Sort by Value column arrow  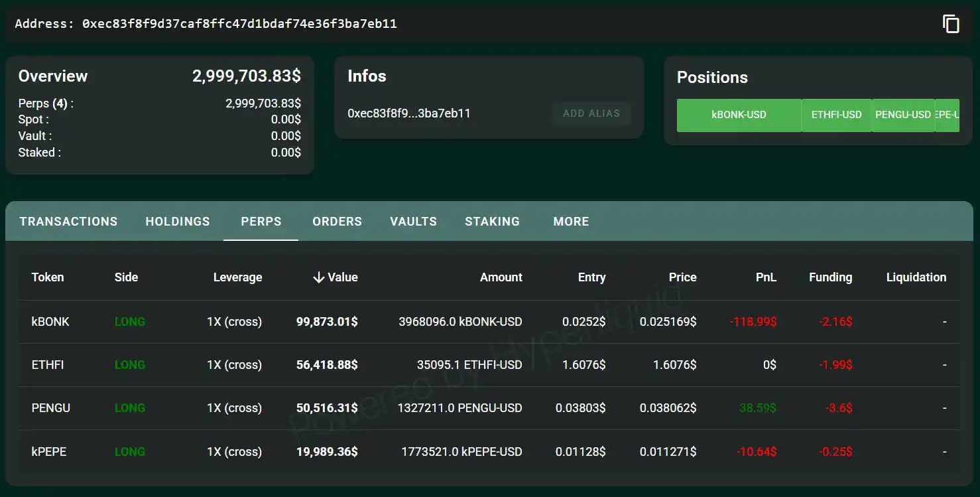tap(318, 277)
